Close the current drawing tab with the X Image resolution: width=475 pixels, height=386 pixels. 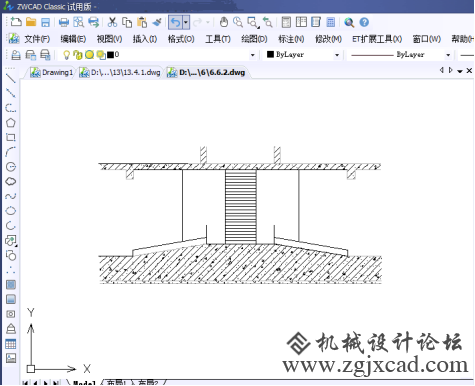point(469,71)
